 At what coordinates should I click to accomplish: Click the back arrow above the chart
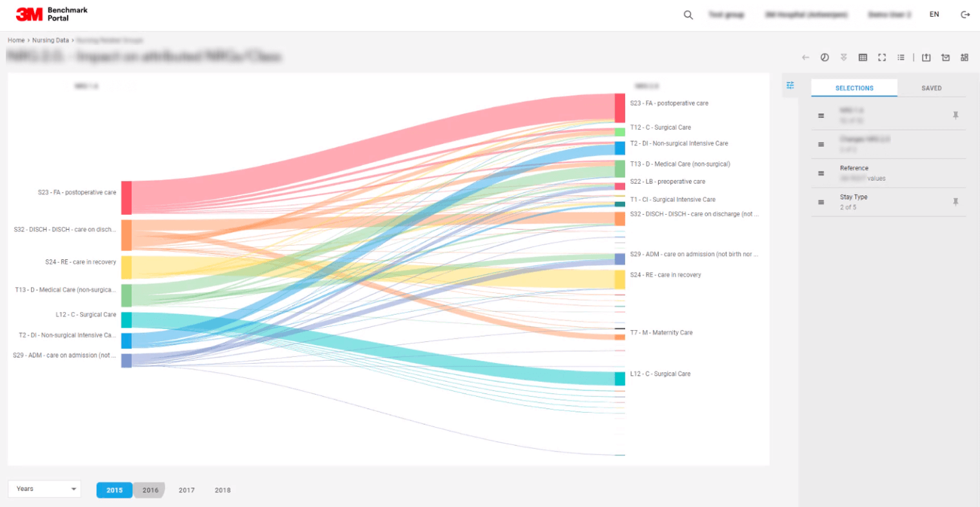pyautogui.click(x=805, y=57)
